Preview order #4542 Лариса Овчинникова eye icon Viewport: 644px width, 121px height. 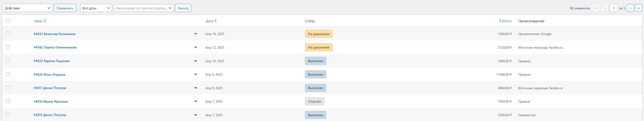coord(196,47)
